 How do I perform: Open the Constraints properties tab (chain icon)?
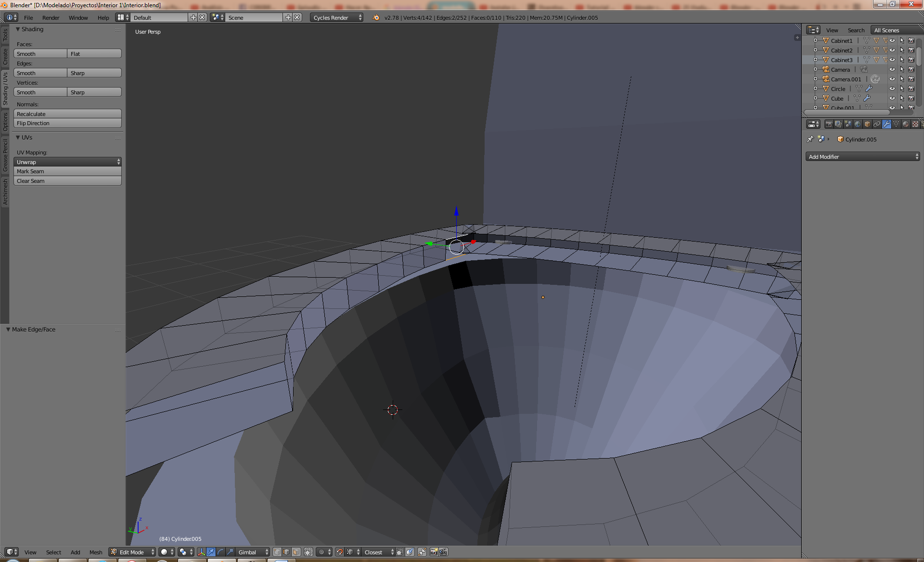click(877, 124)
